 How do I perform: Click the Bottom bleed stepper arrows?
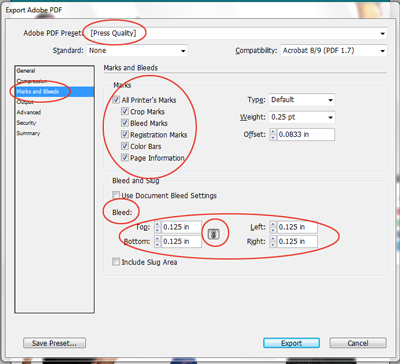tap(158, 241)
